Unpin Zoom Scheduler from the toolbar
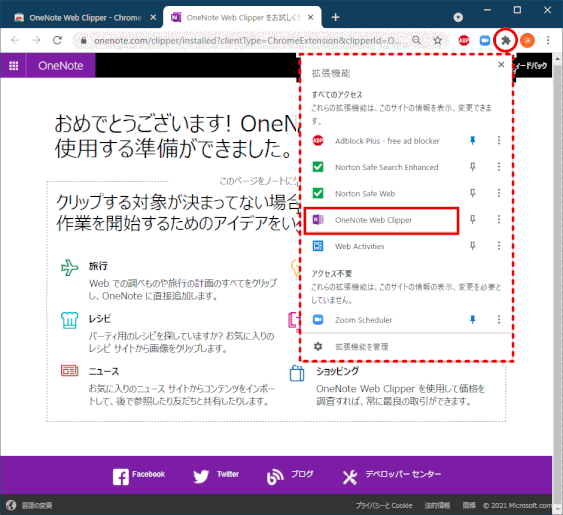Image resolution: width=563 pixels, height=515 pixels. 473,319
